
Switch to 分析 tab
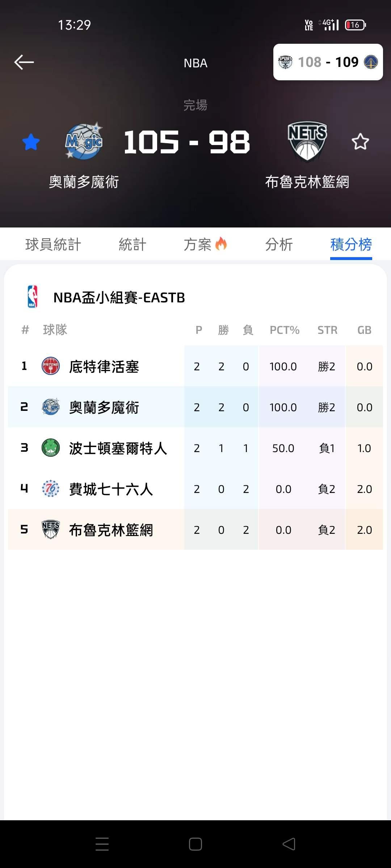click(x=279, y=244)
